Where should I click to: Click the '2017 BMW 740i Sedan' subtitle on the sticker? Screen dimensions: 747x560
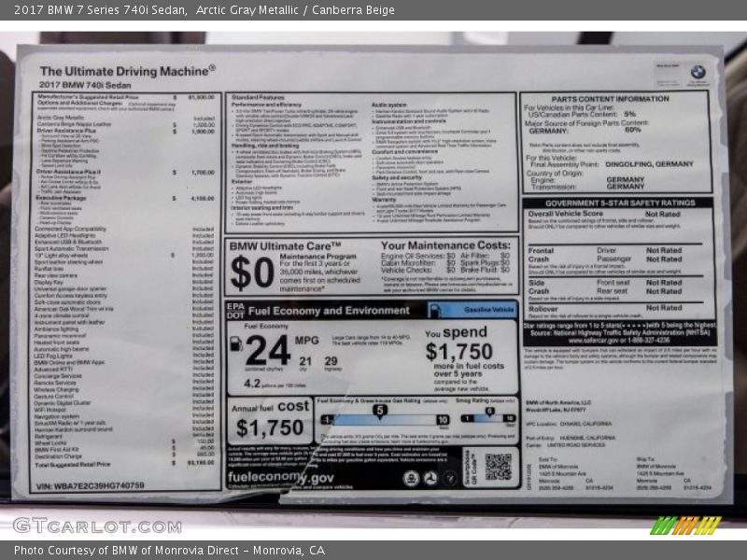click(85, 85)
